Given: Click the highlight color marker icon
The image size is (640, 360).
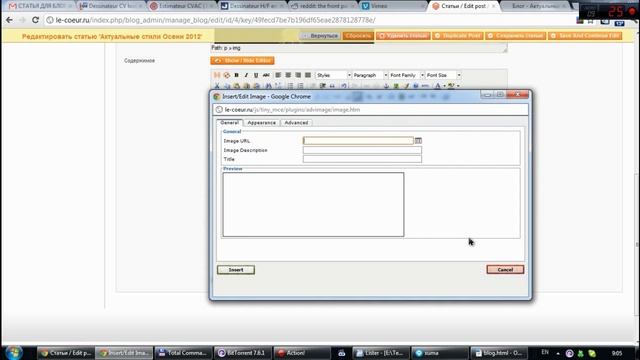Looking at the screenshot, I should tap(451, 86).
